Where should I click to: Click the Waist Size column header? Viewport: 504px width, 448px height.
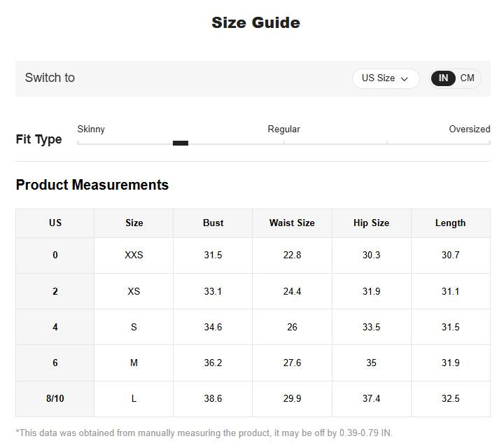292,223
